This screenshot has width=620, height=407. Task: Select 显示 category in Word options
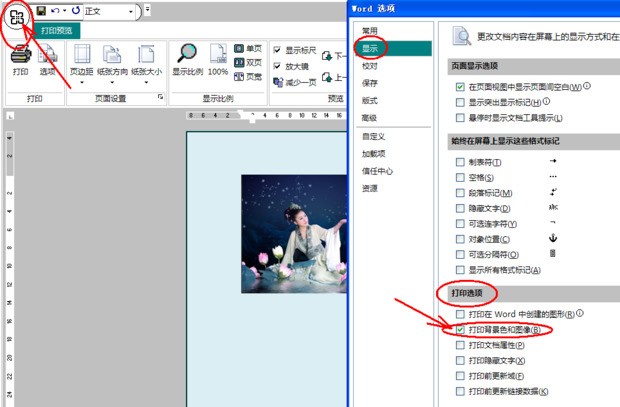370,47
